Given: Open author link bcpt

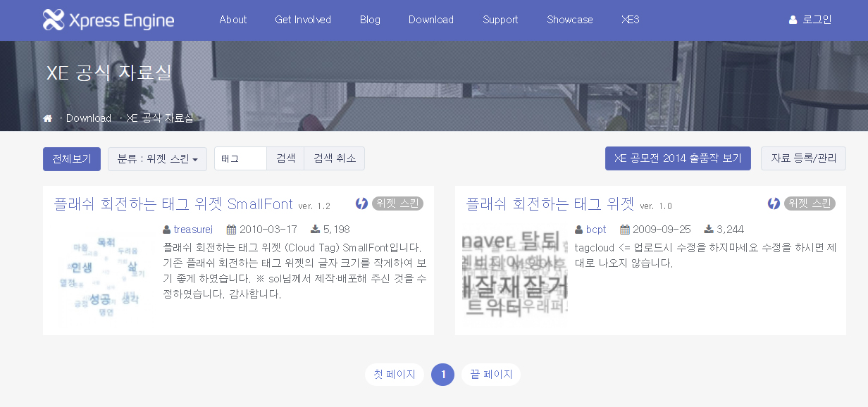Looking at the screenshot, I should 596,230.
